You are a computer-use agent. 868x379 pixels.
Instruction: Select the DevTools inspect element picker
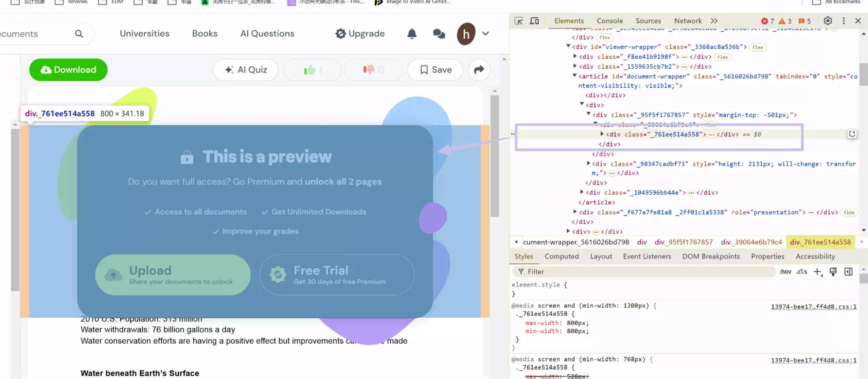[518, 21]
